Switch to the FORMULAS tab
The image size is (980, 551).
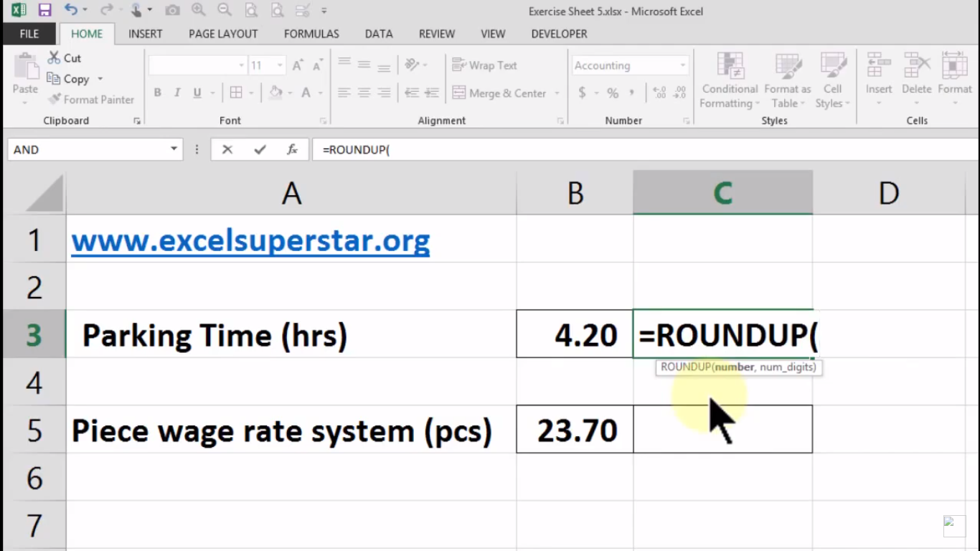pos(311,34)
